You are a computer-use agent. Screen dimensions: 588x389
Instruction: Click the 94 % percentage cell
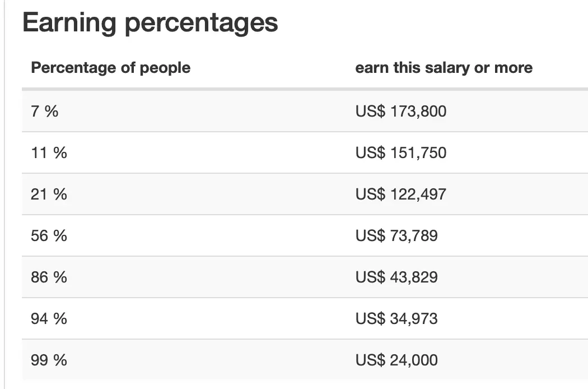pyautogui.click(x=49, y=318)
